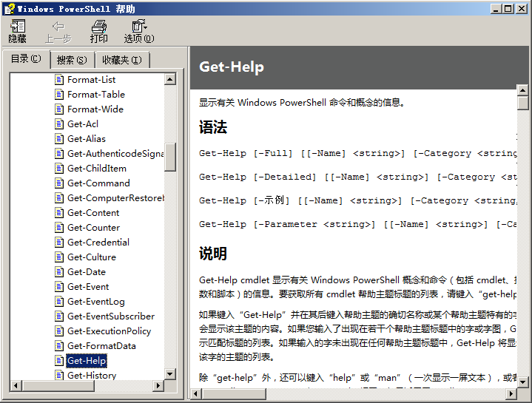Click the help content scroll-left arrow

196,394
